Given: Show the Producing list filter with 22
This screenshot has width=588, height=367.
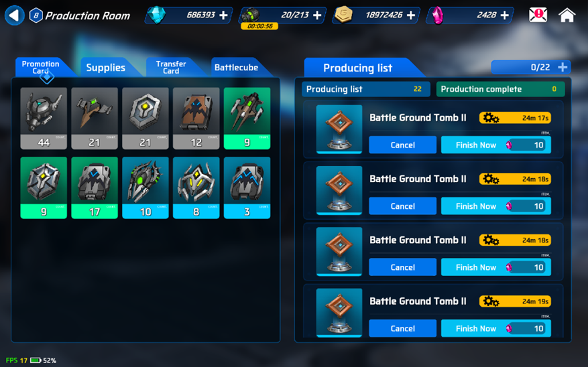Looking at the screenshot, I should click(x=365, y=89).
